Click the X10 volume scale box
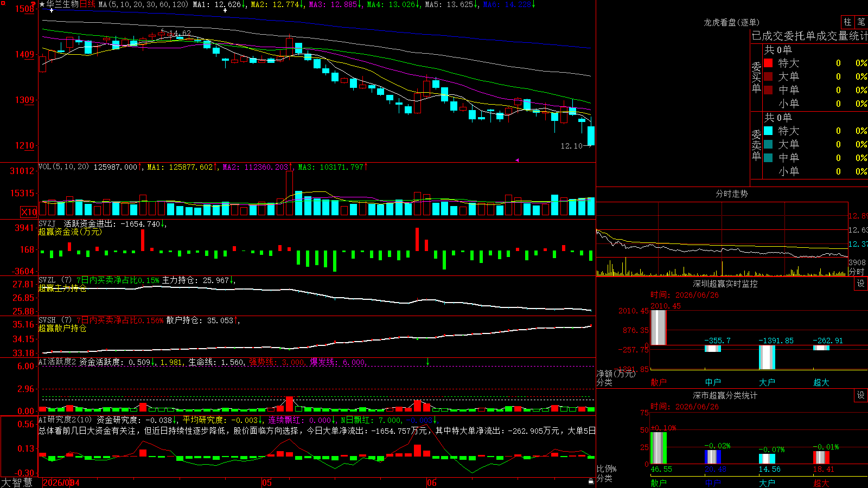868x488 pixels. [x=29, y=212]
